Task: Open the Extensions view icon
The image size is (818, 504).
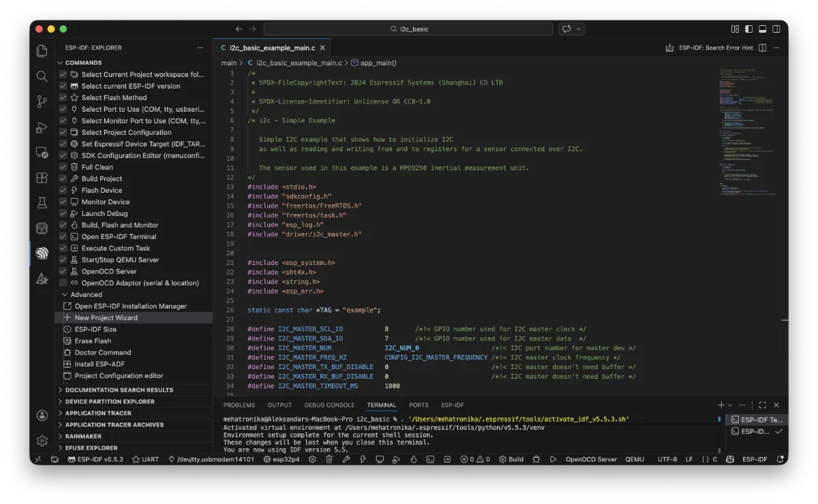Action: click(x=42, y=177)
